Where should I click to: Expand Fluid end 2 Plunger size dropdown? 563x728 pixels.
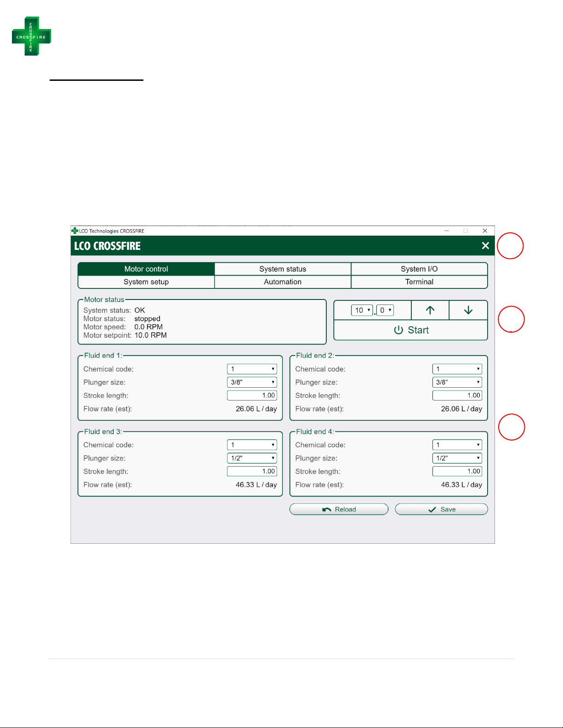(x=457, y=382)
